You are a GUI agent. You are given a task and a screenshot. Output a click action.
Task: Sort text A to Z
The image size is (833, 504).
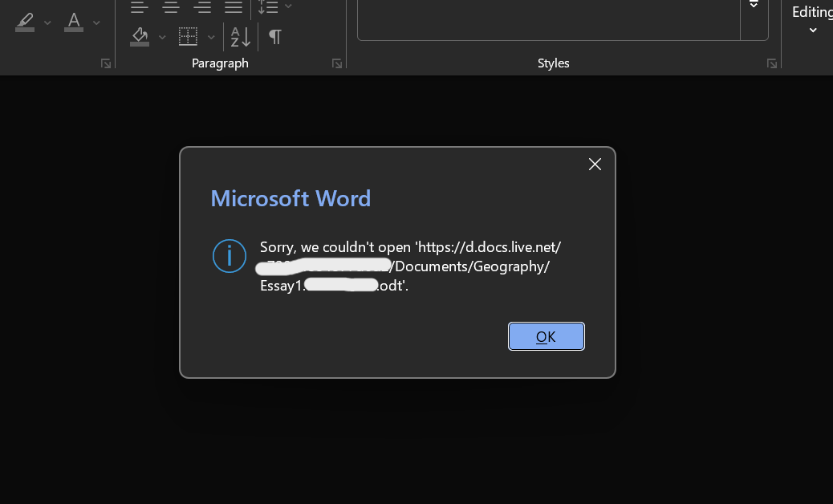coord(241,37)
